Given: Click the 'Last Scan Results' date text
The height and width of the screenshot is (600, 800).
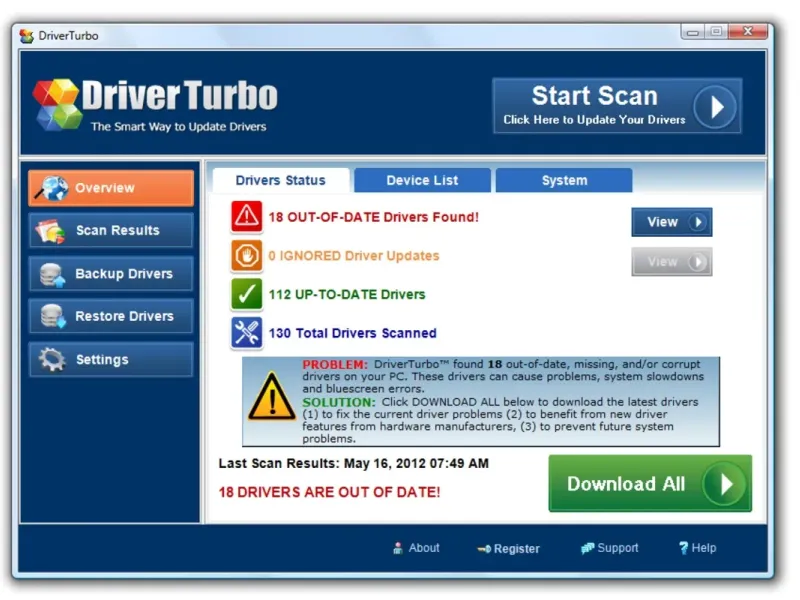Looking at the screenshot, I should coord(354,464).
